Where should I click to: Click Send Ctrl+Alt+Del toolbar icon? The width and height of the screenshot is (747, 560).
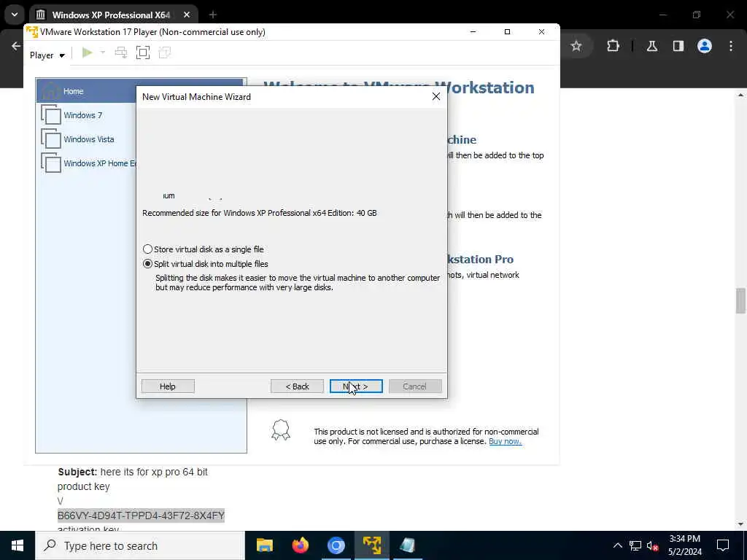point(121,52)
